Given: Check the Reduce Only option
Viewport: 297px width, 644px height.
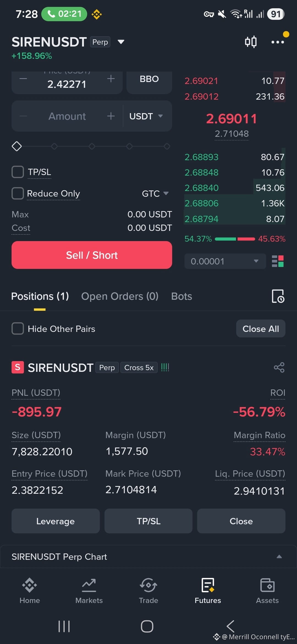Looking at the screenshot, I should click(18, 193).
